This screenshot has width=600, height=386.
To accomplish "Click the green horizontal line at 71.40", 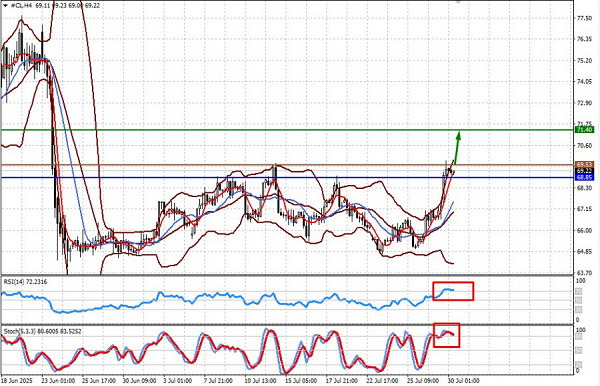I will pos(287,130).
